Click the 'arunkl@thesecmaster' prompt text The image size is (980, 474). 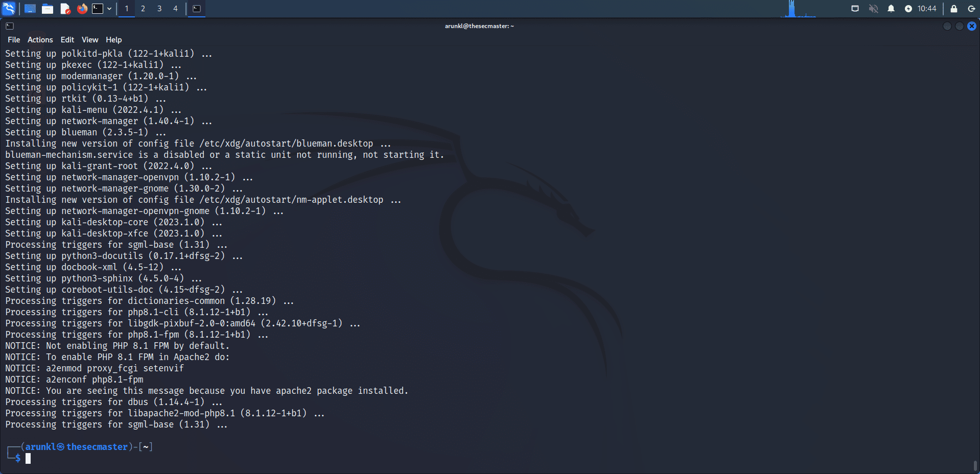[x=77, y=447]
